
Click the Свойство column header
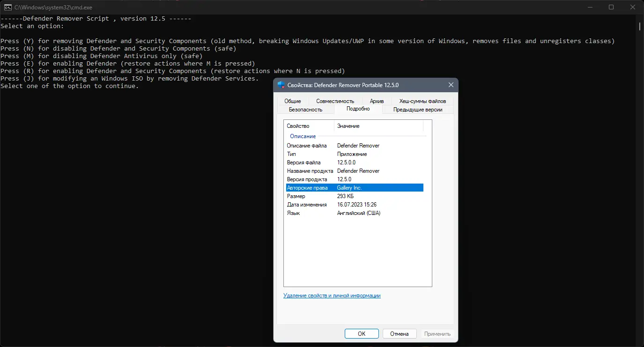click(309, 126)
